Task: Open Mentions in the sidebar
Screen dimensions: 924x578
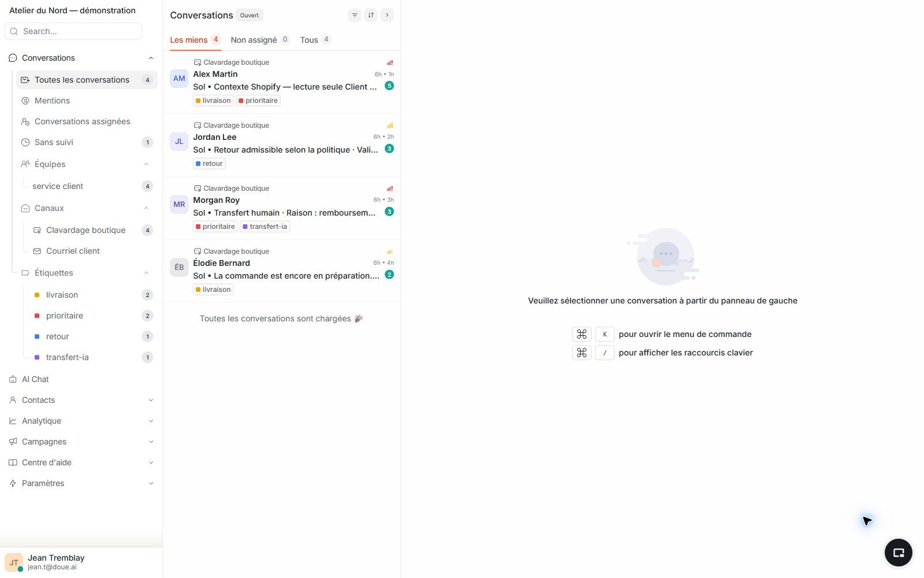Action: [87, 101]
